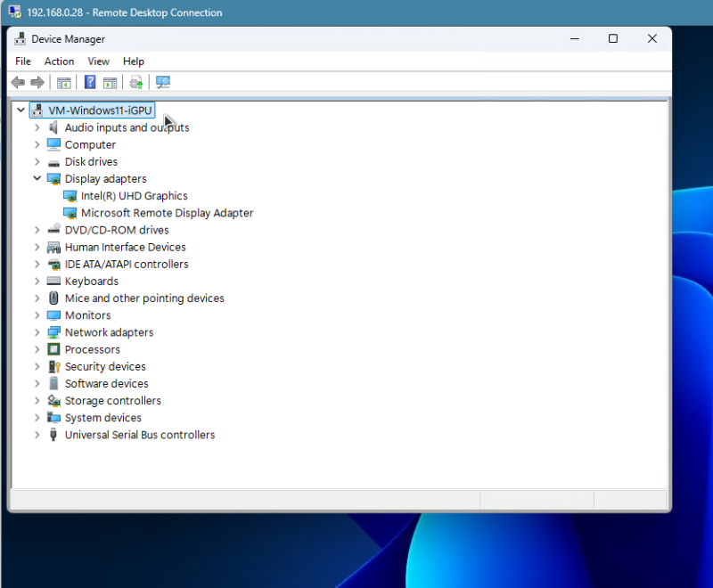Click the Human Interface Devices icon
The width and height of the screenshot is (713, 588).
53,247
